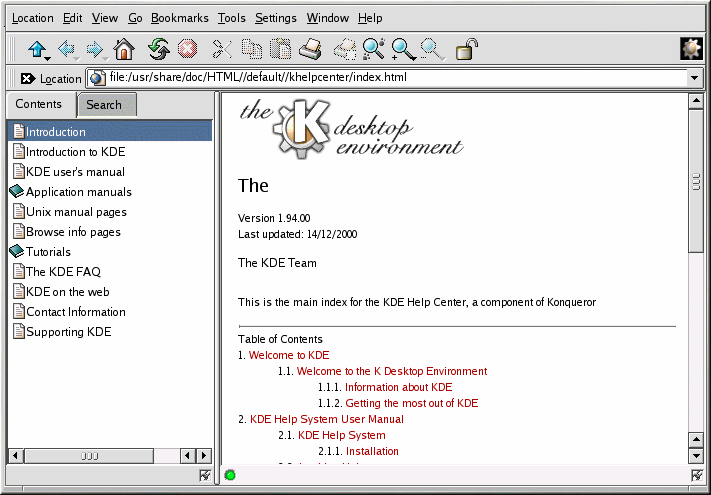Expand the Tutorials tree item

tap(17, 252)
